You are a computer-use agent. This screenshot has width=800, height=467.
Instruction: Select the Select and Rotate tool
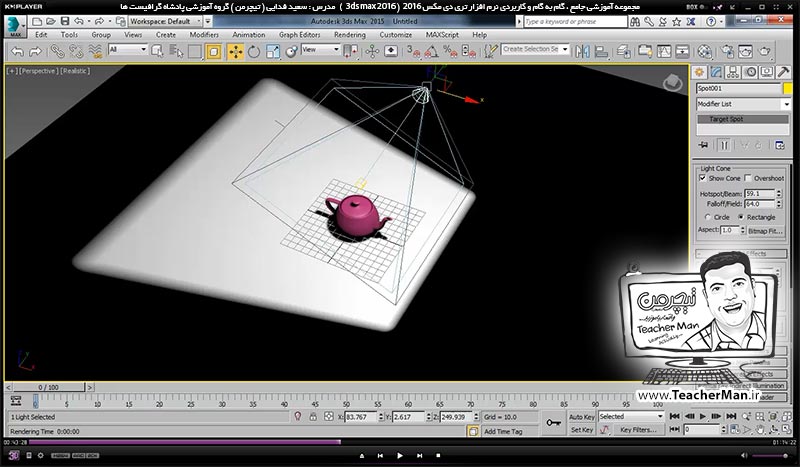coord(254,52)
